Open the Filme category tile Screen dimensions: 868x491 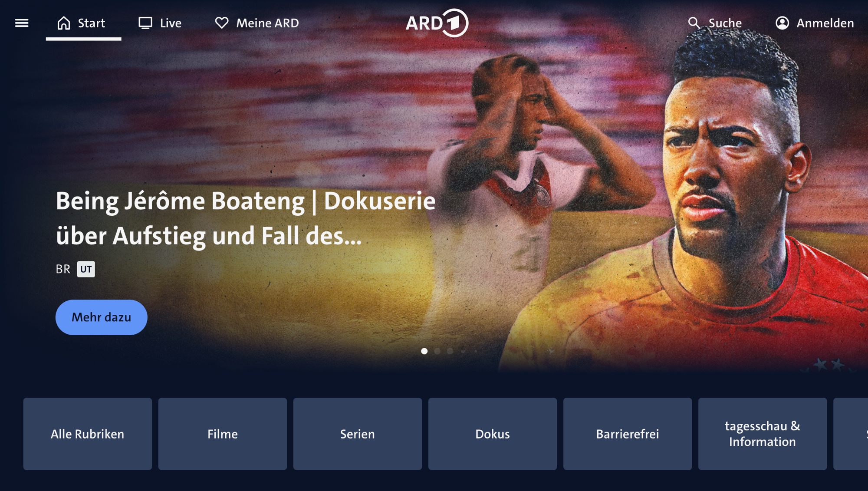(223, 434)
